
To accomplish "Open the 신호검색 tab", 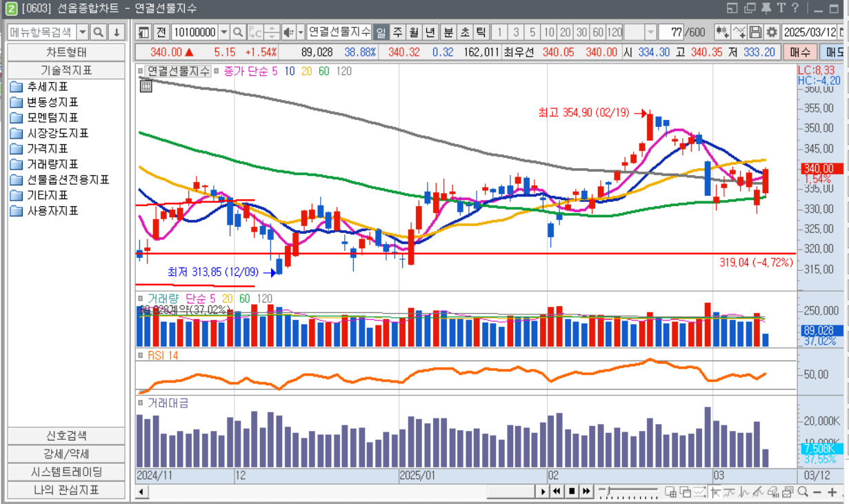I will [x=66, y=436].
